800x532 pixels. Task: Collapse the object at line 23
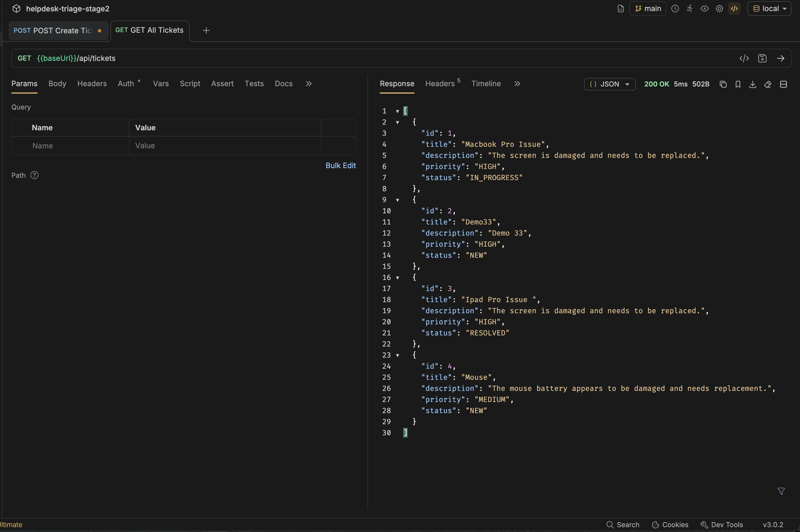(397, 356)
